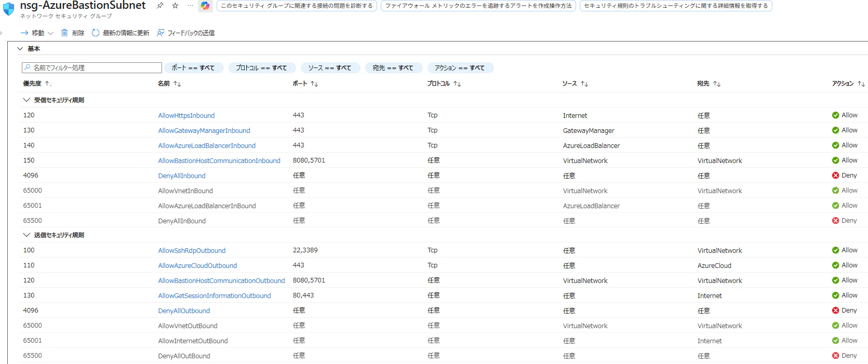Click Allow icon in AllowInternetOutBound row

(835, 341)
